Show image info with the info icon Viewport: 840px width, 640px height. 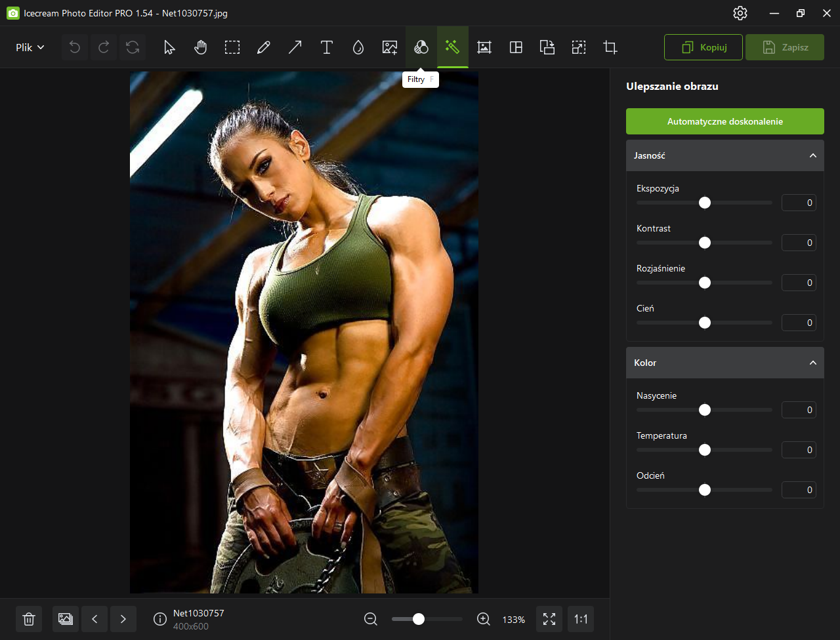[x=160, y=619]
